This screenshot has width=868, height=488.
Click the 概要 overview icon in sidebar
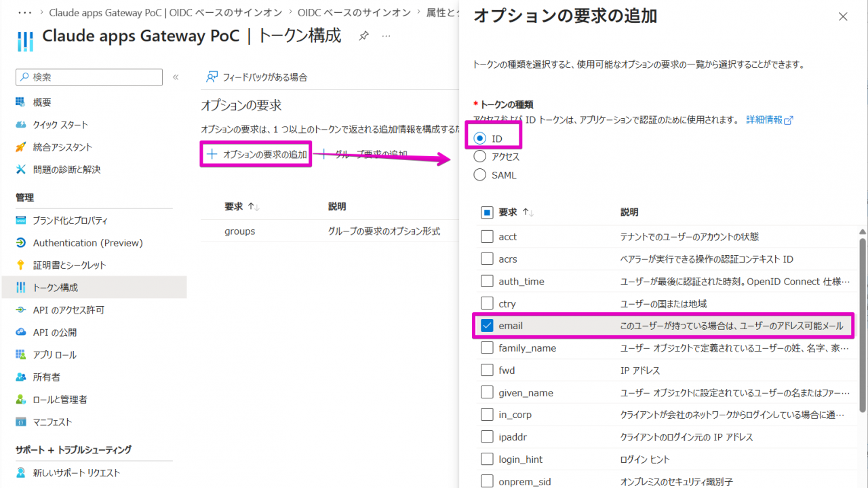[21, 102]
